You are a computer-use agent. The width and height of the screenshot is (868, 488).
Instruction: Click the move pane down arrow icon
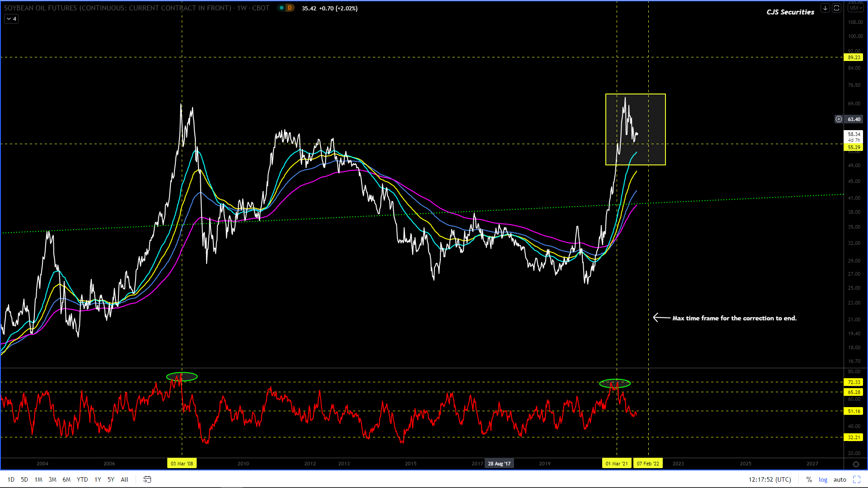825,8
